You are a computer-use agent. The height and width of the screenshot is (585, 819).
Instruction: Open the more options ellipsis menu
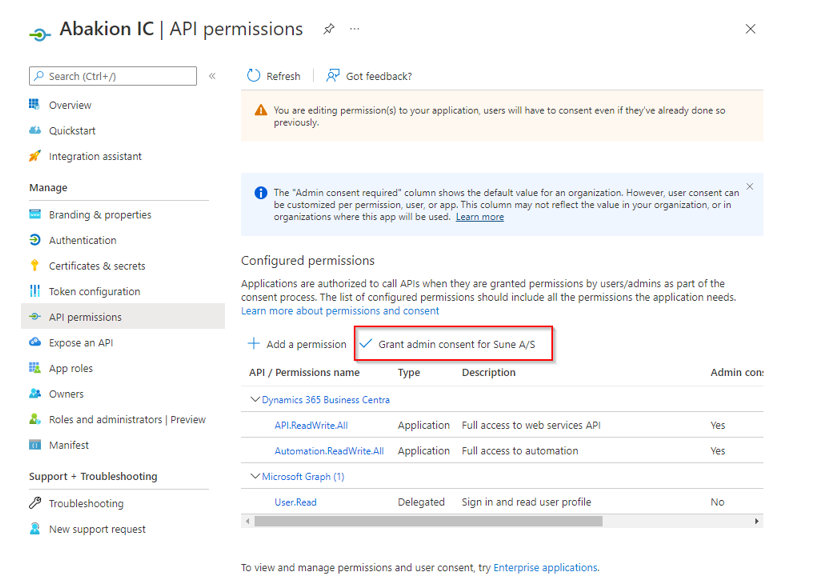pos(355,29)
